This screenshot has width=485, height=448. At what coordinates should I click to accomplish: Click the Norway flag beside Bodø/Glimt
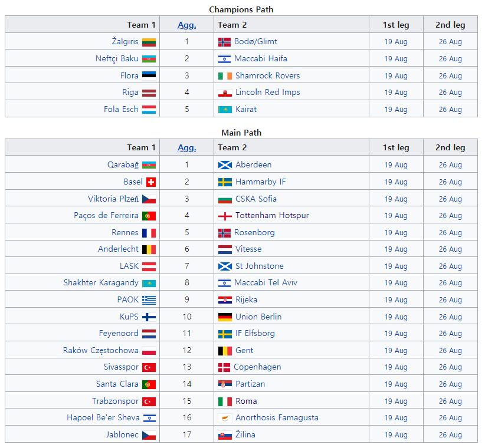225,42
